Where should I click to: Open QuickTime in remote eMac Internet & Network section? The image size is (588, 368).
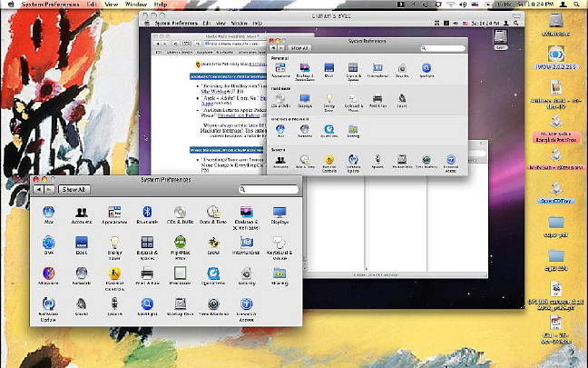(328, 131)
